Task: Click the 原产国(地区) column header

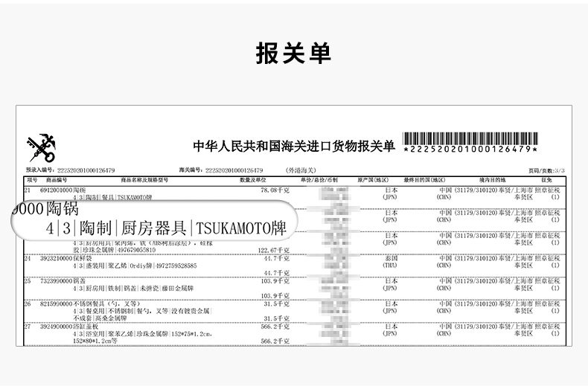Action: [373, 180]
